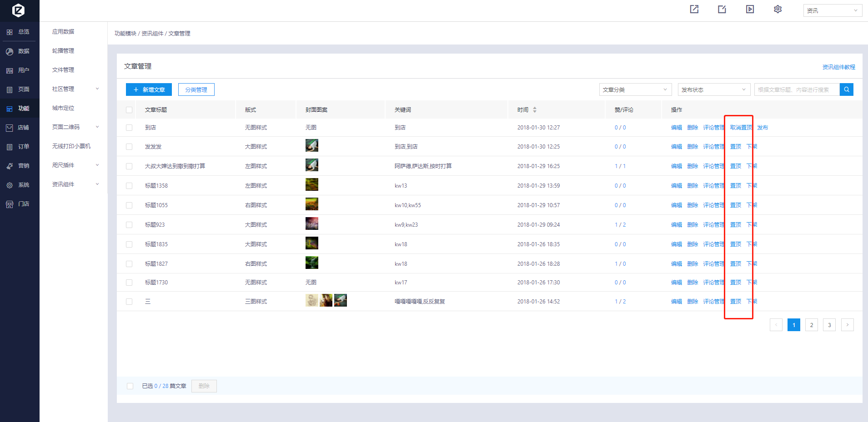Viewport: 868px width, 422px height.
Task: Click the article search input field
Action: pyautogui.click(x=796, y=89)
